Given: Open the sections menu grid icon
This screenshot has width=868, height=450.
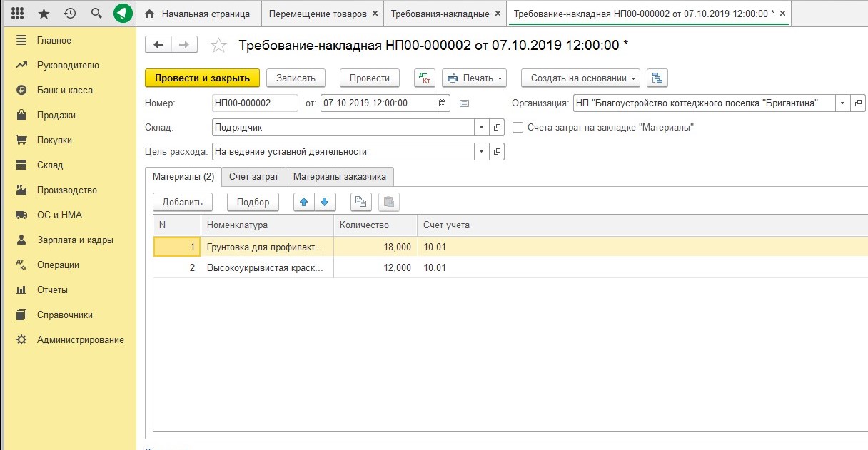Looking at the screenshot, I should click(x=18, y=14).
